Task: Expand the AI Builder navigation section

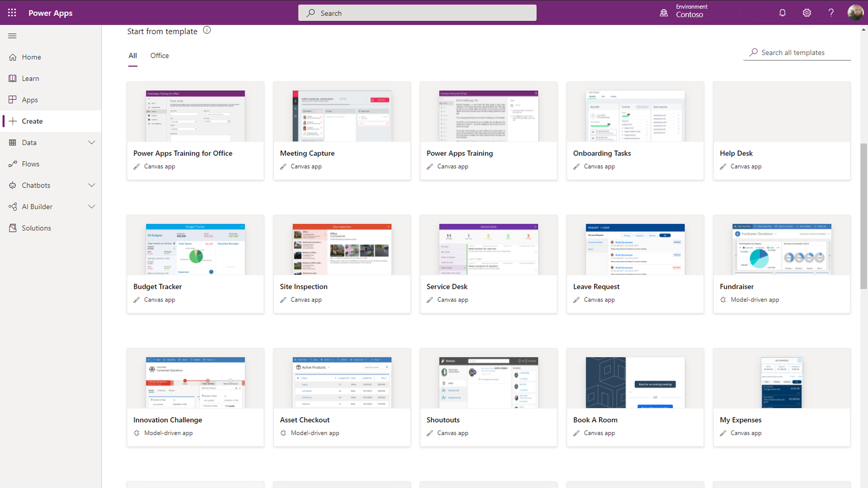Action: [x=92, y=207]
